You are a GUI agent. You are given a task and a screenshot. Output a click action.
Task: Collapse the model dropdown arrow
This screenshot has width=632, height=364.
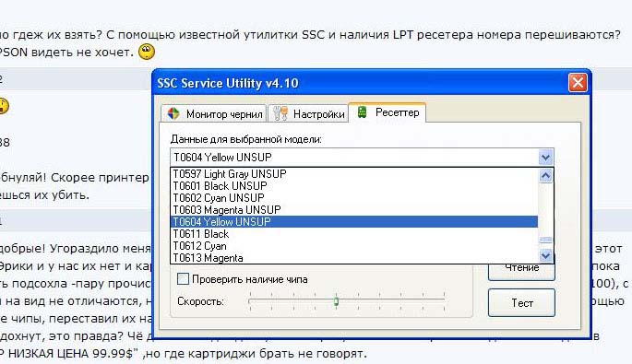point(546,157)
